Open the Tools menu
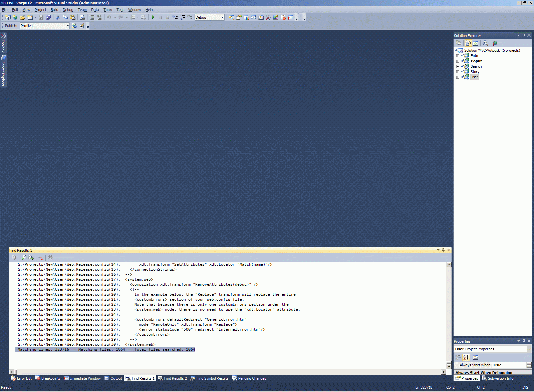This screenshot has height=392, width=534. [x=107, y=10]
